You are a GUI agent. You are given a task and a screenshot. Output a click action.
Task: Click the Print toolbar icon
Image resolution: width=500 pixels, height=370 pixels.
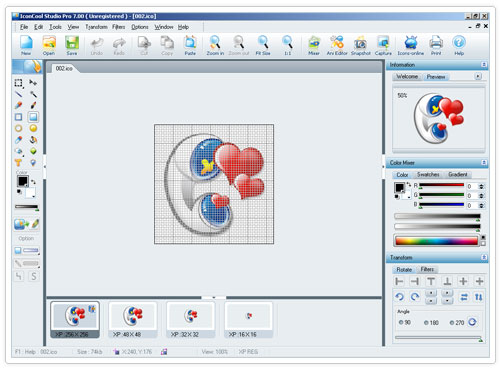tap(436, 45)
